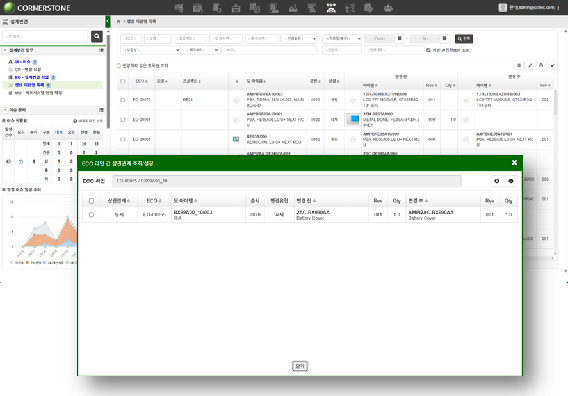The height and width of the screenshot is (396, 568).
Task: Select the MO menu item in the left tree
Action: pyautogui.click(x=35, y=93)
